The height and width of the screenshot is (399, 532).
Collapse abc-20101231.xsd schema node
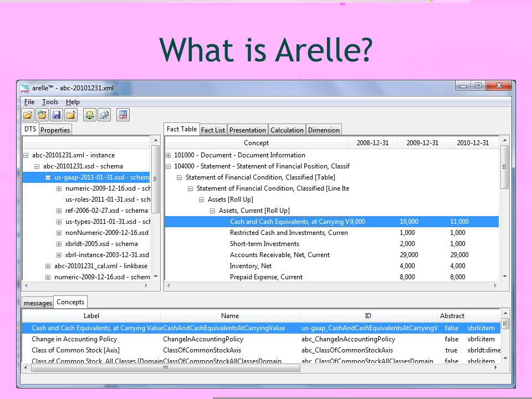tap(37, 166)
